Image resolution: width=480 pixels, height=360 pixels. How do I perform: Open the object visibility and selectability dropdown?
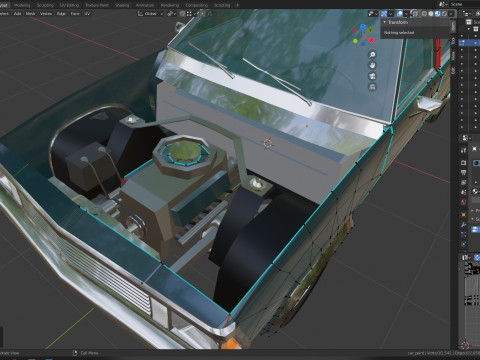coord(372,14)
